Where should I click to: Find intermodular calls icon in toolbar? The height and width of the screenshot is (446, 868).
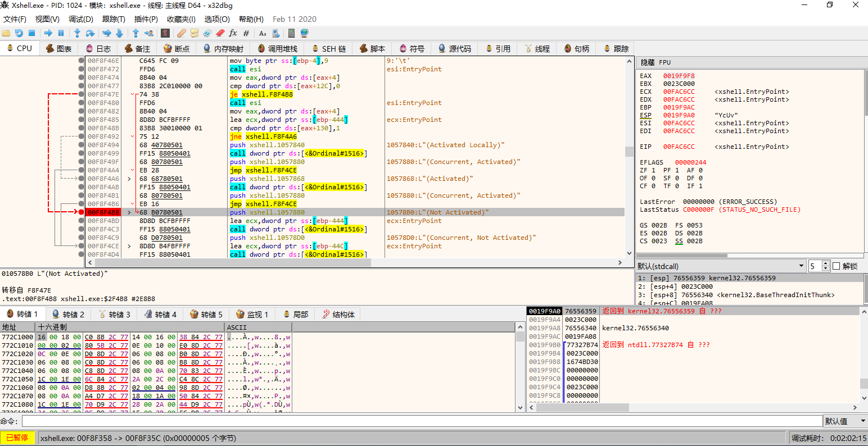pos(276,33)
